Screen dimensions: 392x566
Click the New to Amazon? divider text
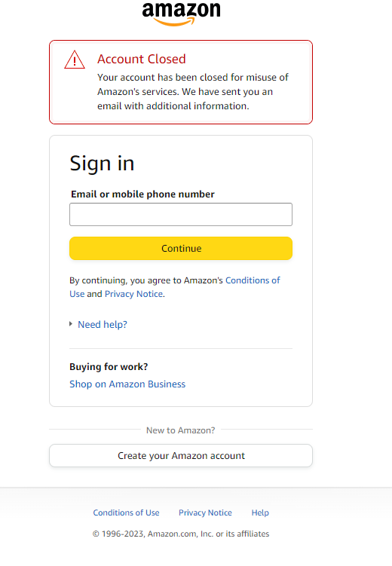[x=180, y=430]
